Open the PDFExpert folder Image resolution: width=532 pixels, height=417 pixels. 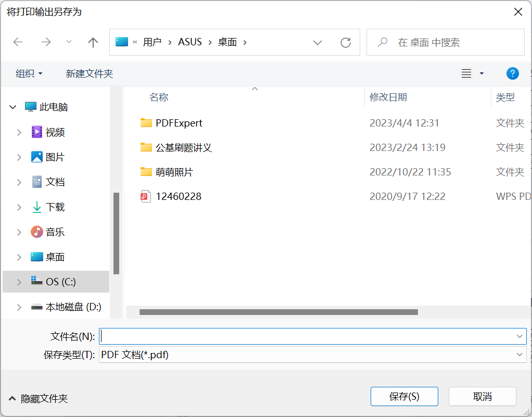click(x=179, y=123)
